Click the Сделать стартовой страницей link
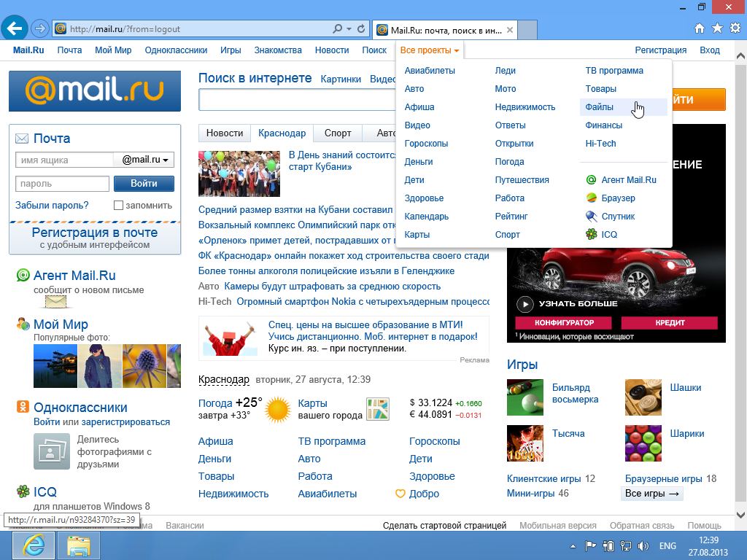The image size is (747, 560). pos(444,525)
